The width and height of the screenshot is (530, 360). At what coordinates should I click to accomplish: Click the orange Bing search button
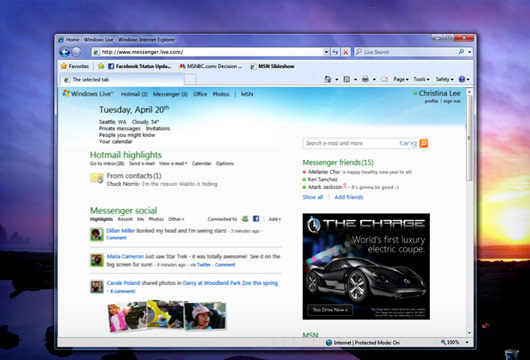(424, 143)
